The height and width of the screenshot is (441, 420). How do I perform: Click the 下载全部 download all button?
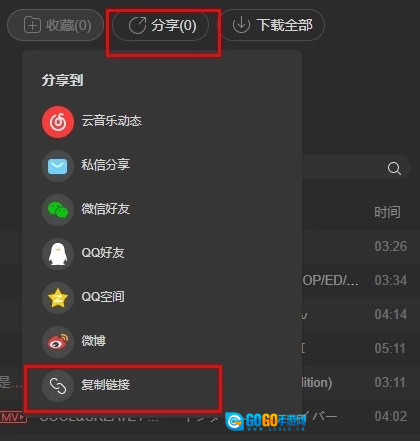click(x=272, y=26)
